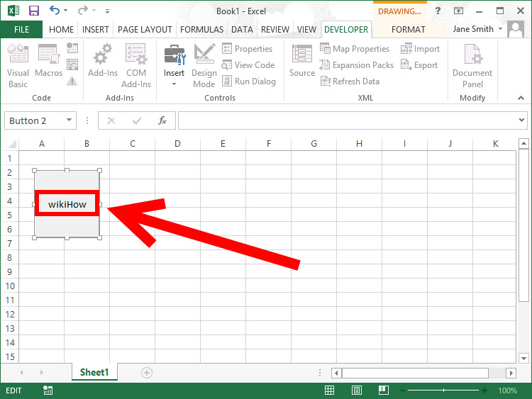Open Excel Help question mark
This screenshot has height=399, width=532.
coord(438,11)
